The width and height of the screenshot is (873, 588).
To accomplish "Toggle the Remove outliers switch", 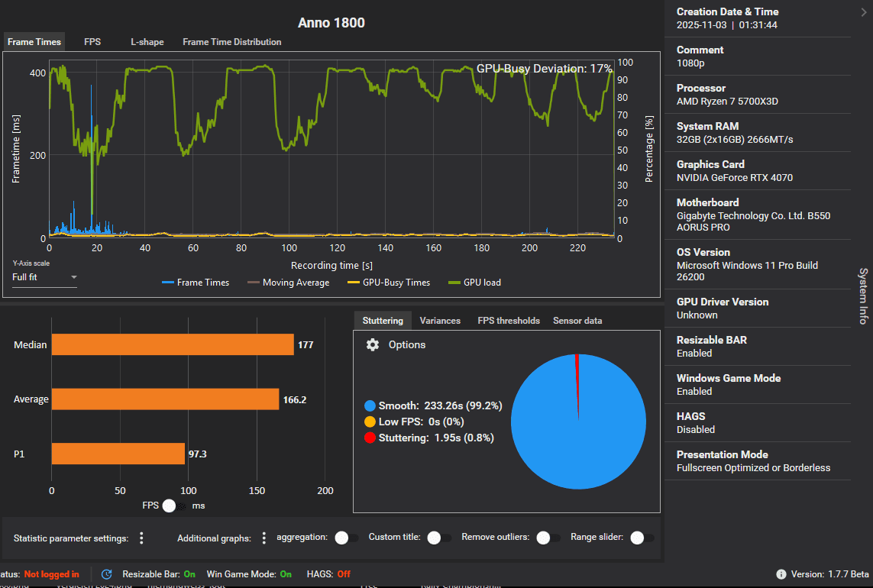I will coord(548,538).
